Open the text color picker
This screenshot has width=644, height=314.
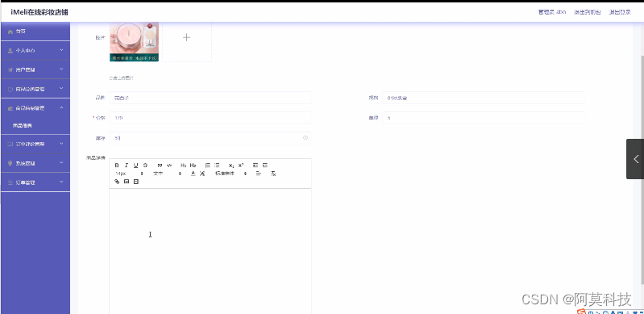tap(193, 174)
